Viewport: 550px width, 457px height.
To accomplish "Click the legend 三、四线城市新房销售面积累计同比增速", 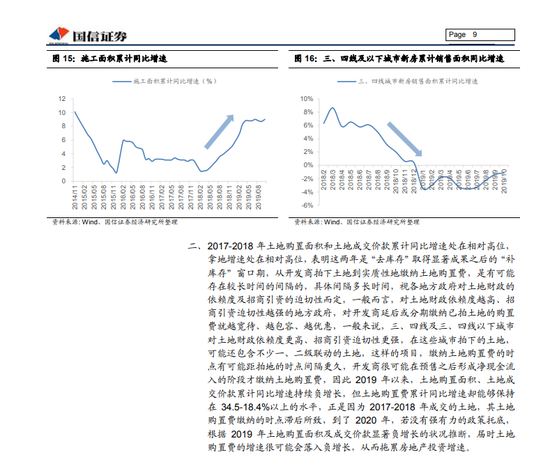I will click(407, 81).
